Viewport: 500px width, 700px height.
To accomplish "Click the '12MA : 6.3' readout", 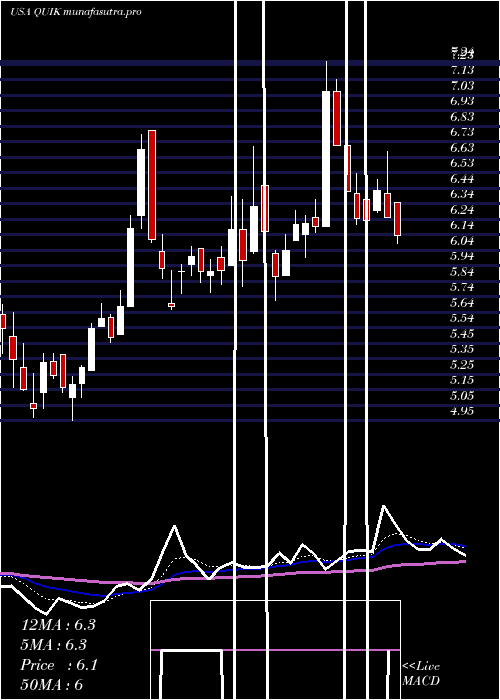I will (x=58, y=625).
